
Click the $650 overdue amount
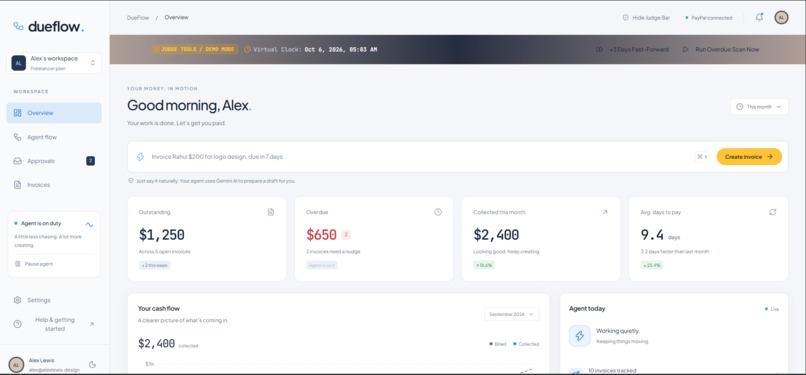click(321, 235)
